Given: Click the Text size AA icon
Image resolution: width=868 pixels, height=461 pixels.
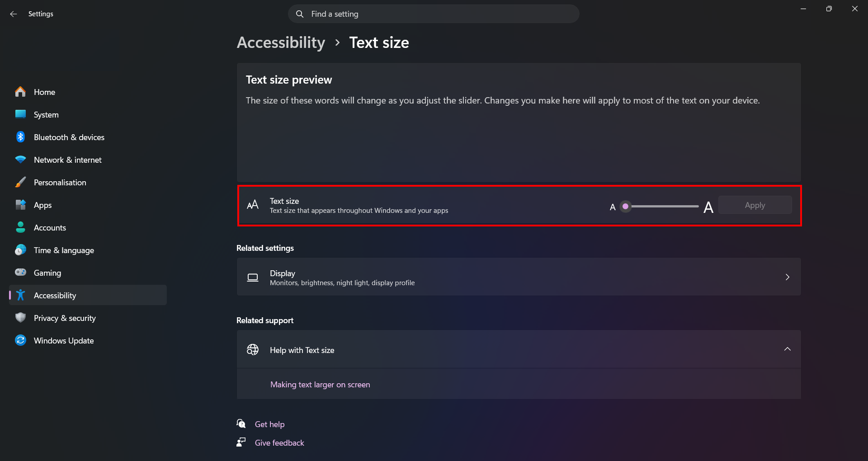Looking at the screenshot, I should pyautogui.click(x=253, y=205).
